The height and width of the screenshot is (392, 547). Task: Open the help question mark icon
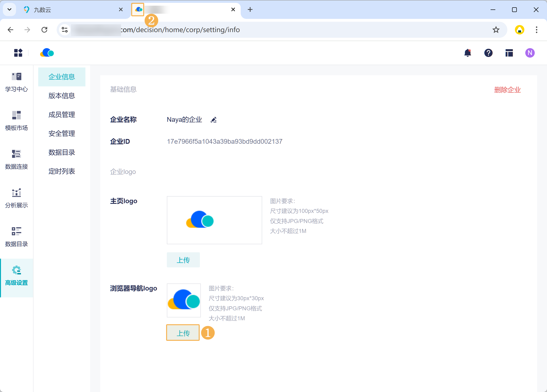(488, 53)
